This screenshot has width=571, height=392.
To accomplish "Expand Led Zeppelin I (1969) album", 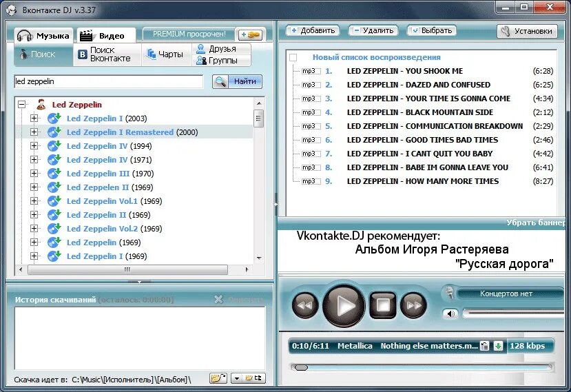I will (x=34, y=256).
